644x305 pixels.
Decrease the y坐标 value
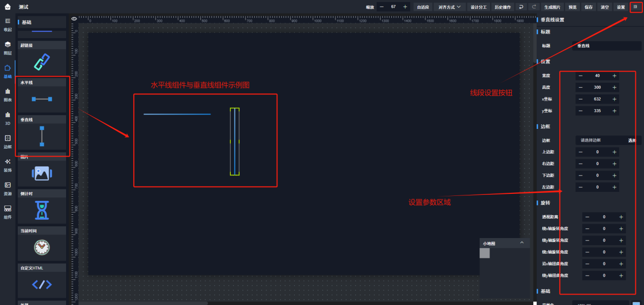tap(580, 111)
